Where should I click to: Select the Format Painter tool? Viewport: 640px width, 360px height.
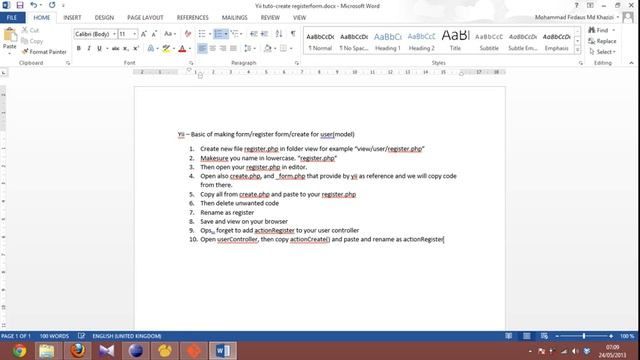tap(44, 52)
